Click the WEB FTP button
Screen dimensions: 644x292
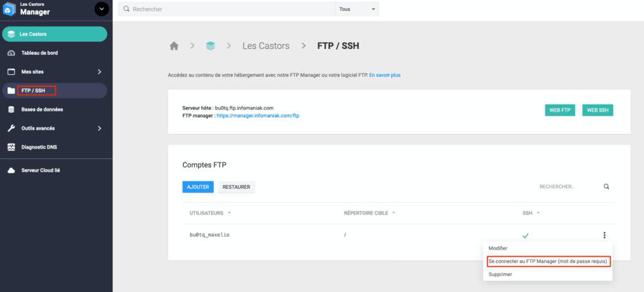click(560, 110)
